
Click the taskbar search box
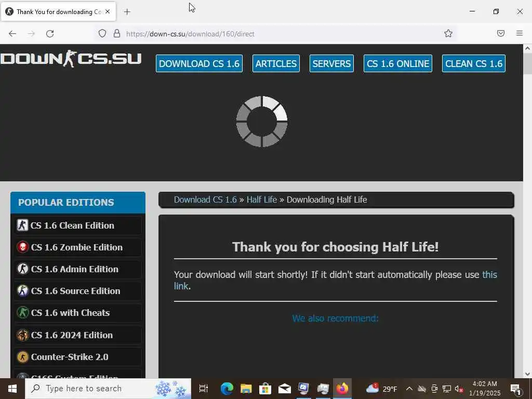click(x=108, y=389)
